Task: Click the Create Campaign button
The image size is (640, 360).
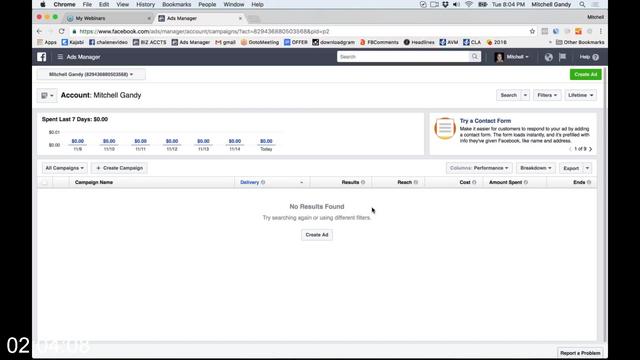Action: pos(119,168)
